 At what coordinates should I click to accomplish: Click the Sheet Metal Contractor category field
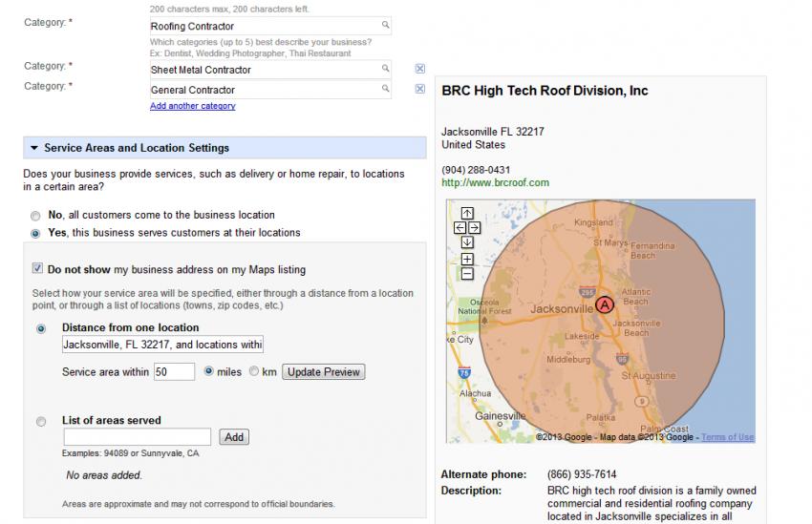point(270,70)
